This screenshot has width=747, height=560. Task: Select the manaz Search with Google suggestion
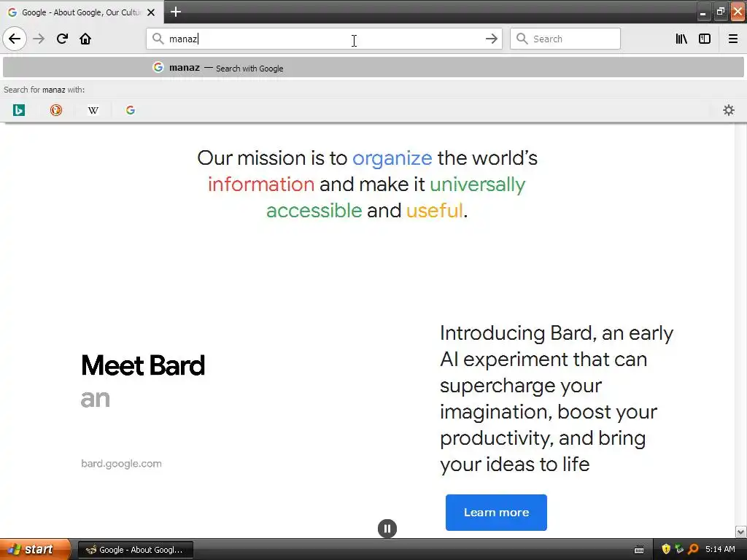pyautogui.click(x=373, y=68)
